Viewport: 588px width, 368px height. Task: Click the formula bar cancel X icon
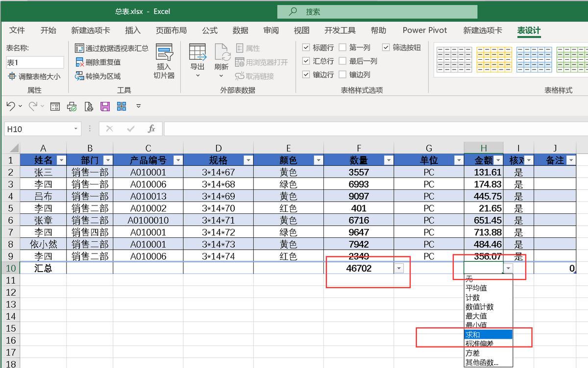(x=110, y=129)
